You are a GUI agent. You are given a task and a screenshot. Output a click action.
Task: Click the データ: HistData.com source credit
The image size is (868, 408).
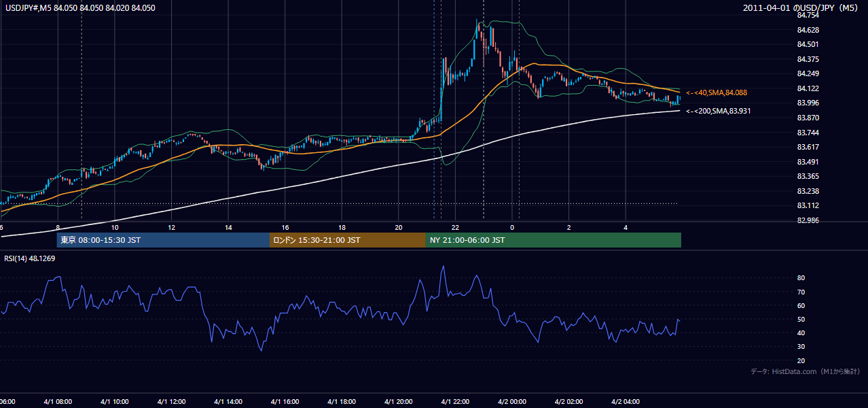[x=806, y=371]
